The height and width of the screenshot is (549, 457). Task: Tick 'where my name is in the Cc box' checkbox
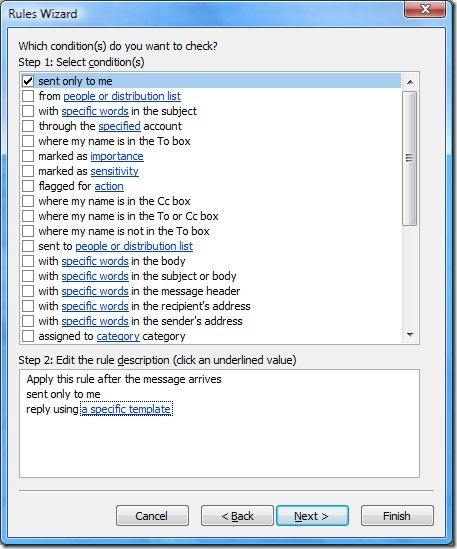tap(28, 201)
